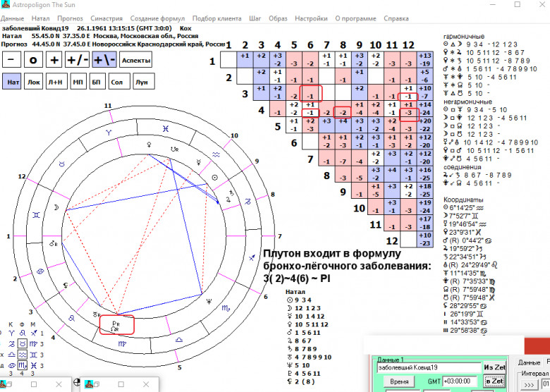This screenshot has width=550, height=392.
Task: Click the name field containing заболевший Ковид19
Action: click(x=429, y=367)
